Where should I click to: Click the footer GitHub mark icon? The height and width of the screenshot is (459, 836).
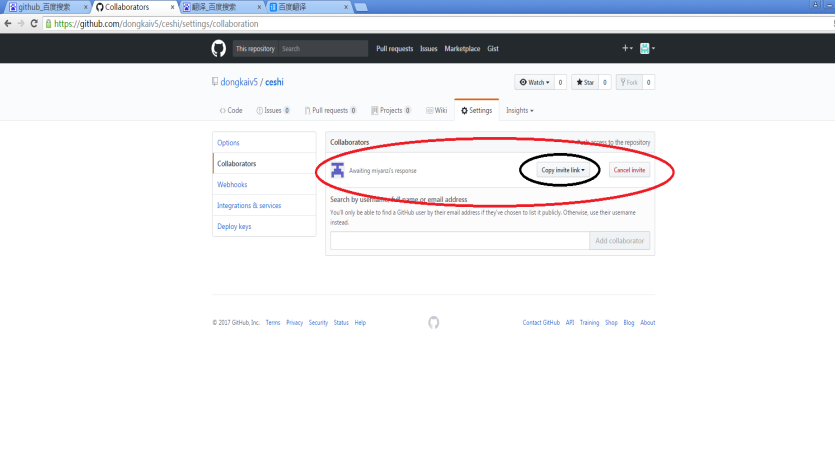click(x=433, y=323)
